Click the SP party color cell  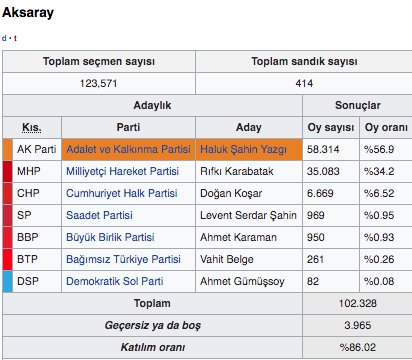(x=7, y=215)
